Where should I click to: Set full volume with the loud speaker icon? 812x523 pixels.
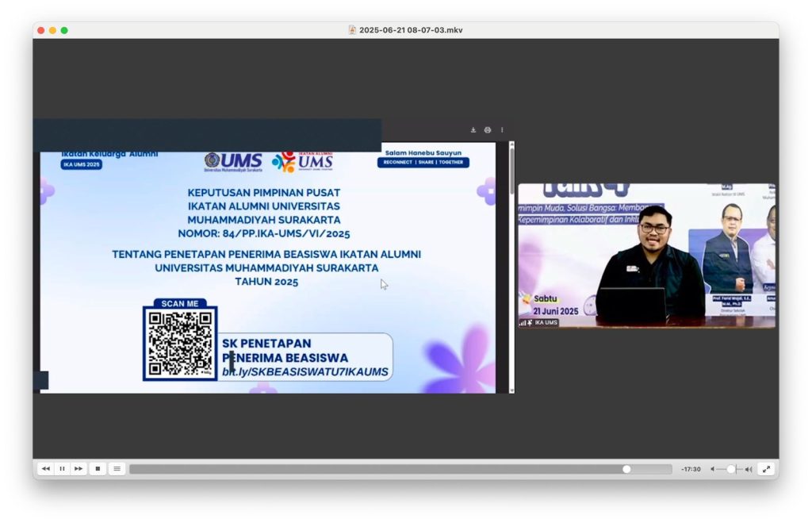[749, 469]
